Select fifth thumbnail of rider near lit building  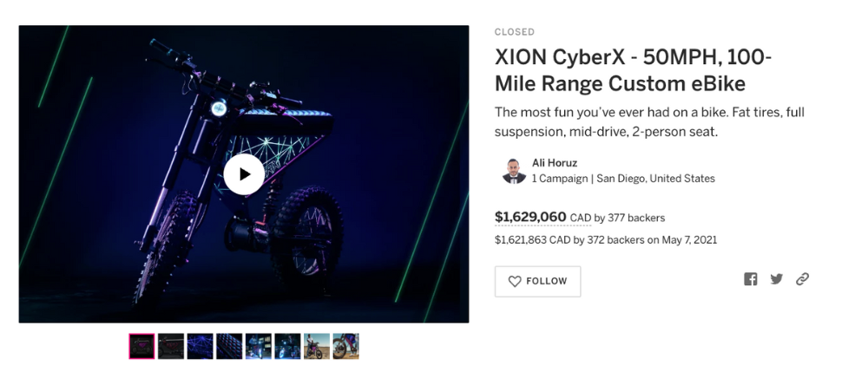click(259, 346)
